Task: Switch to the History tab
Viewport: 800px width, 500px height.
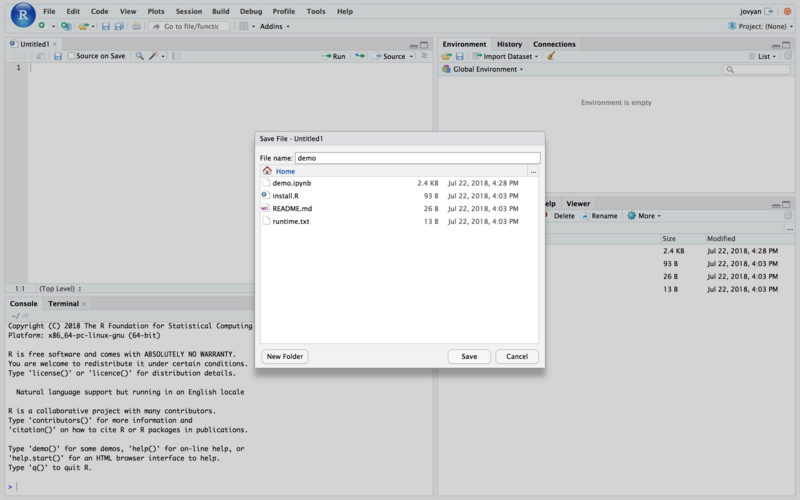Action: (509, 44)
